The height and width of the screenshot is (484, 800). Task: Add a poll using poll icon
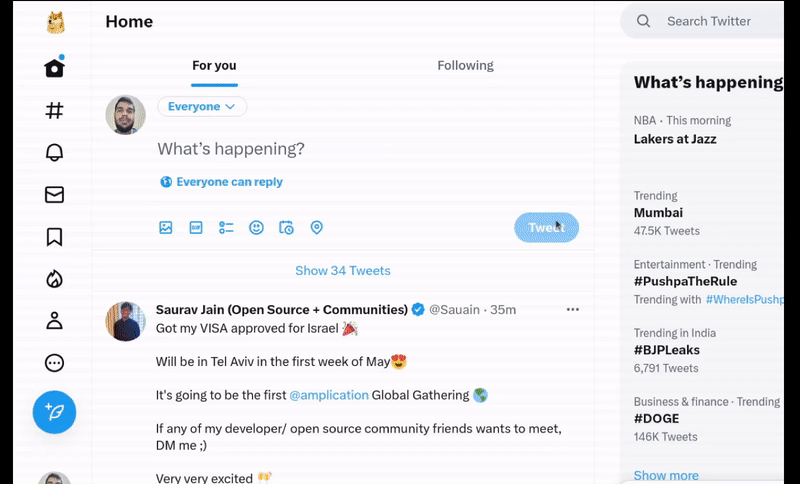pyautogui.click(x=226, y=228)
